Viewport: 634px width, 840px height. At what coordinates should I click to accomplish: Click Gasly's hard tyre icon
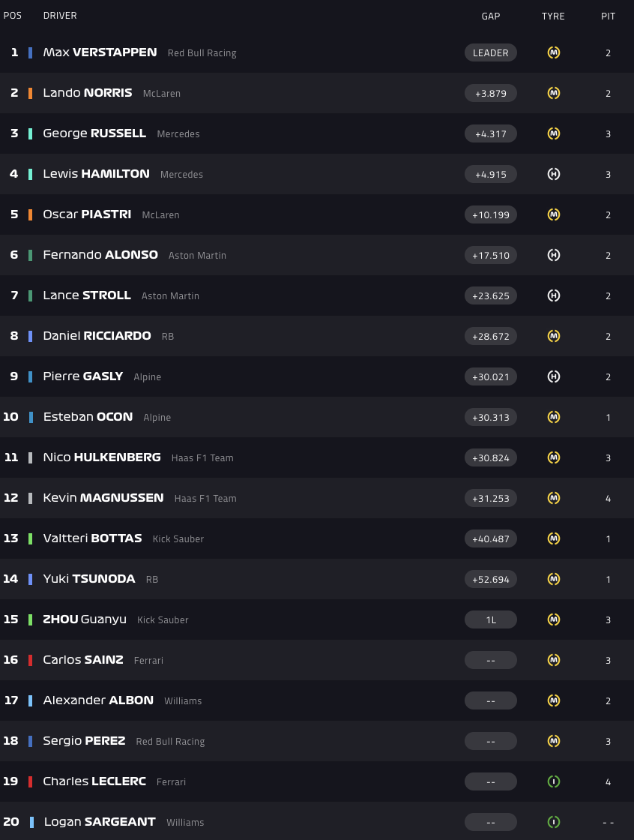pyautogui.click(x=554, y=376)
